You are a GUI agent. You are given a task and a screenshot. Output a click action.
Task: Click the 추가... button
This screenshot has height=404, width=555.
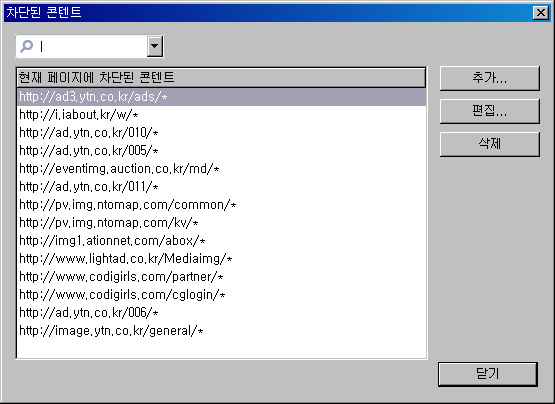click(490, 78)
